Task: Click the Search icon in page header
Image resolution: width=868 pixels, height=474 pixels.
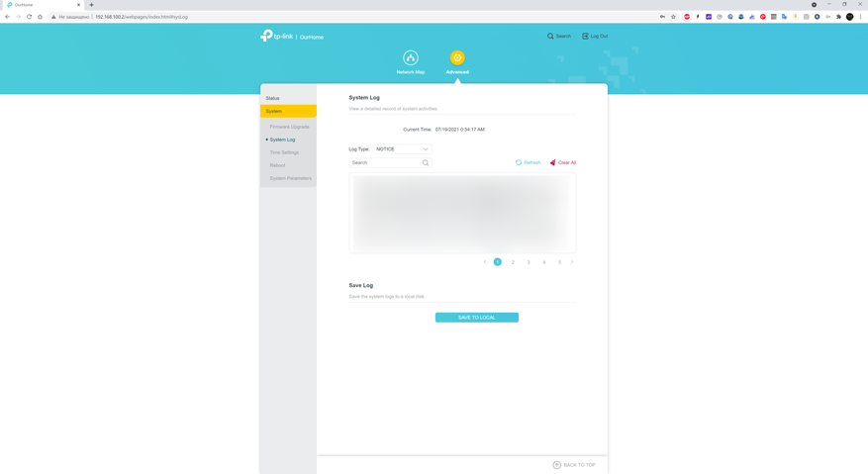Action: coord(551,37)
